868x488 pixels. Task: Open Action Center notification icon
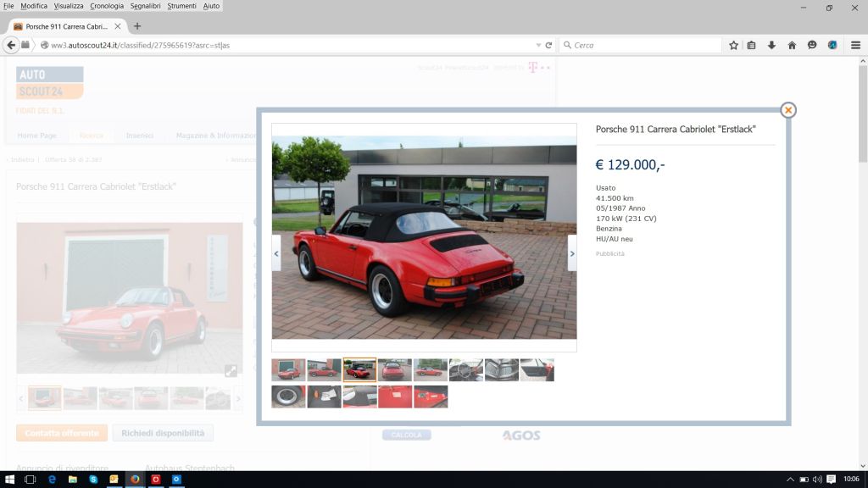pyautogui.click(x=831, y=480)
